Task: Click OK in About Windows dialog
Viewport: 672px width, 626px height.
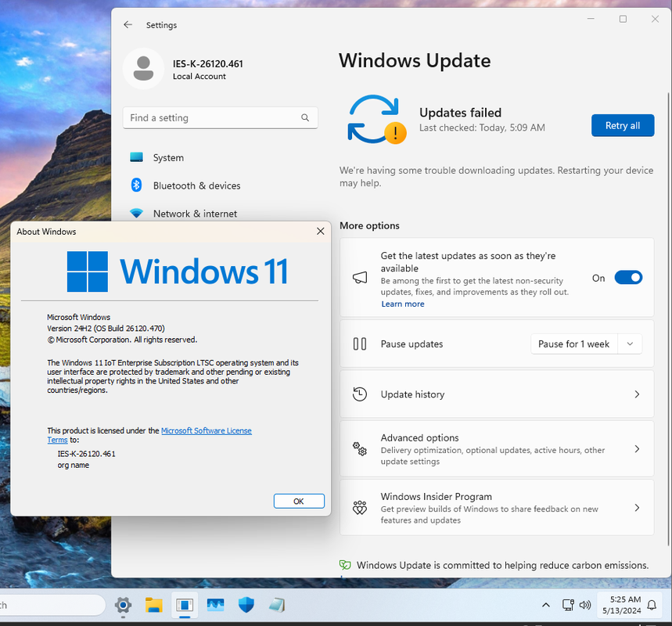Action: [299, 502]
